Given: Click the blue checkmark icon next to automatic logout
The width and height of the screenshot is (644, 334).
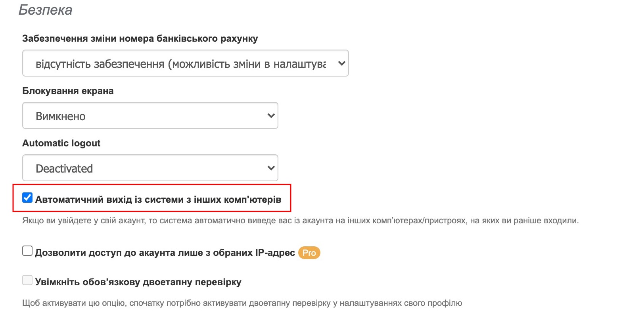Looking at the screenshot, I should pos(27,198).
